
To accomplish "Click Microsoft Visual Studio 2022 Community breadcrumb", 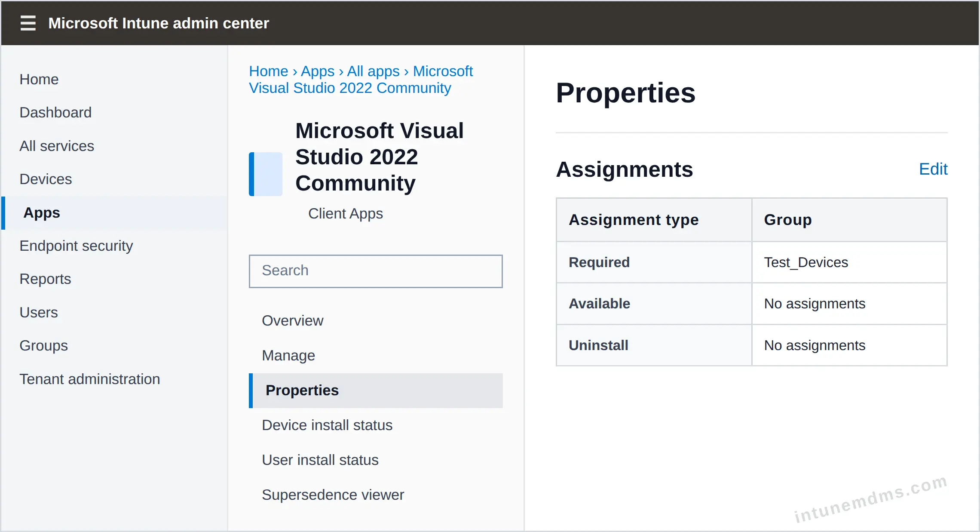I will click(x=361, y=80).
